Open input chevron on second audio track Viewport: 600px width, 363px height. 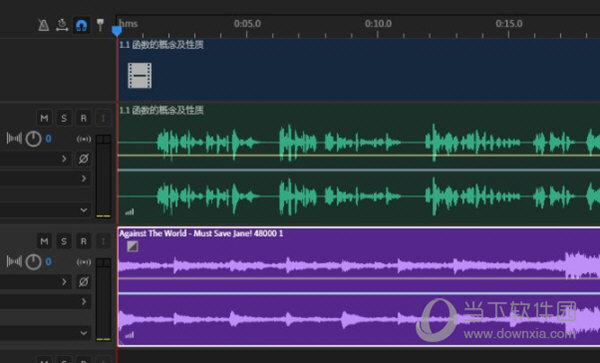tap(64, 282)
